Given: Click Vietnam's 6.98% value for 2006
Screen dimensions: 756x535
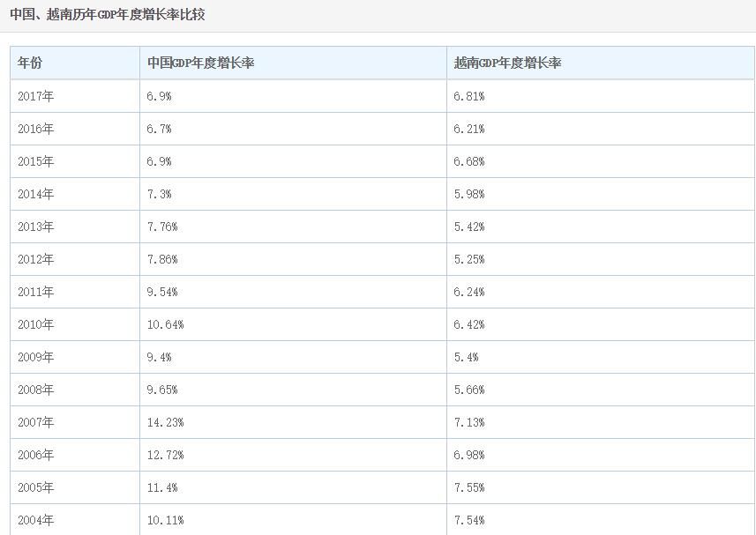Looking at the screenshot, I should pyautogui.click(x=469, y=455).
